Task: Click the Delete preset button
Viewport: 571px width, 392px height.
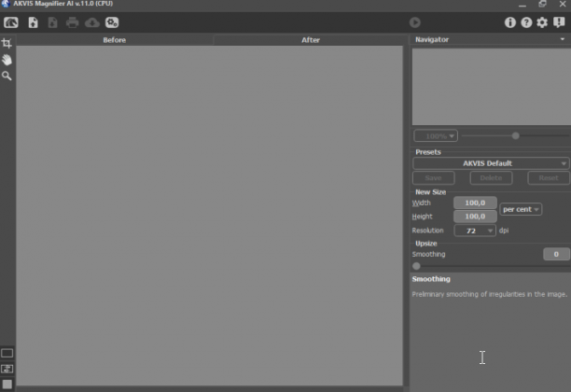Action: tap(491, 178)
